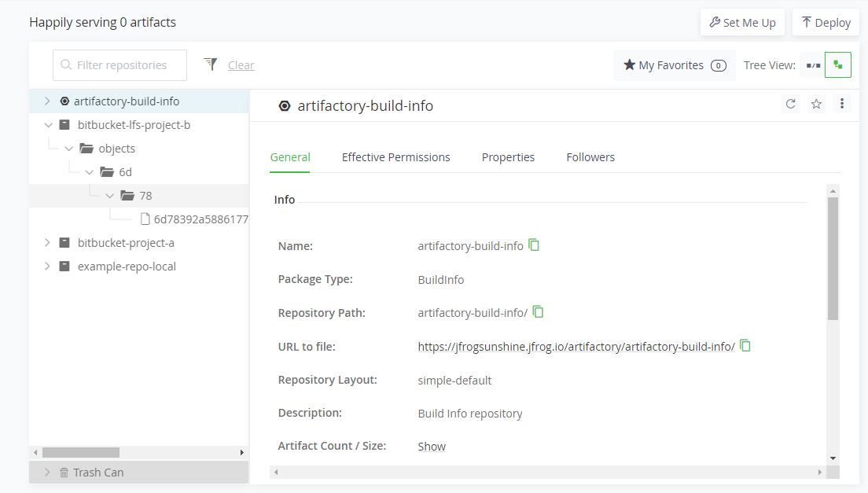868x493 pixels.
Task: Click the example-repo-local repository icon
Action: tap(64, 266)
